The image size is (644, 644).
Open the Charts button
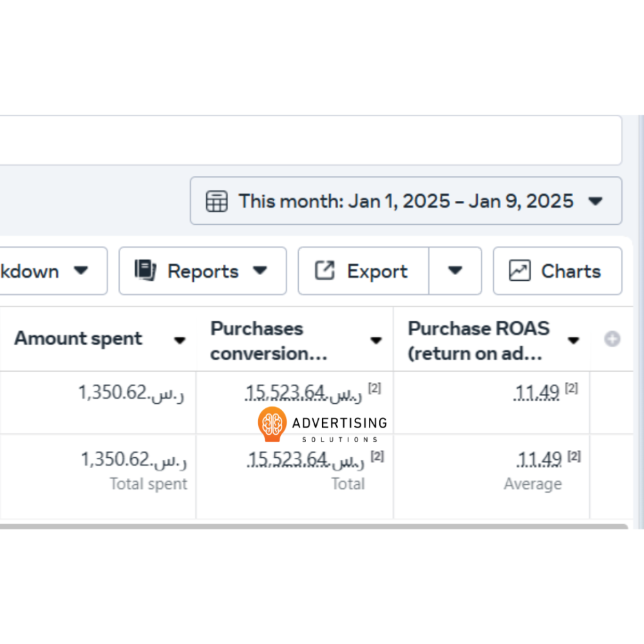point(558,271)
